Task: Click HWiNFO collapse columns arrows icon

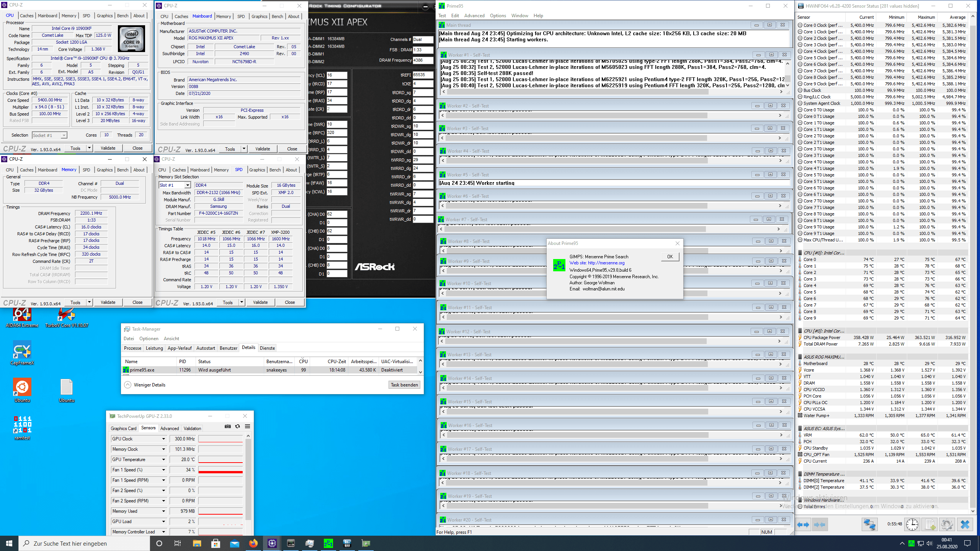Action: click(820, 525)
